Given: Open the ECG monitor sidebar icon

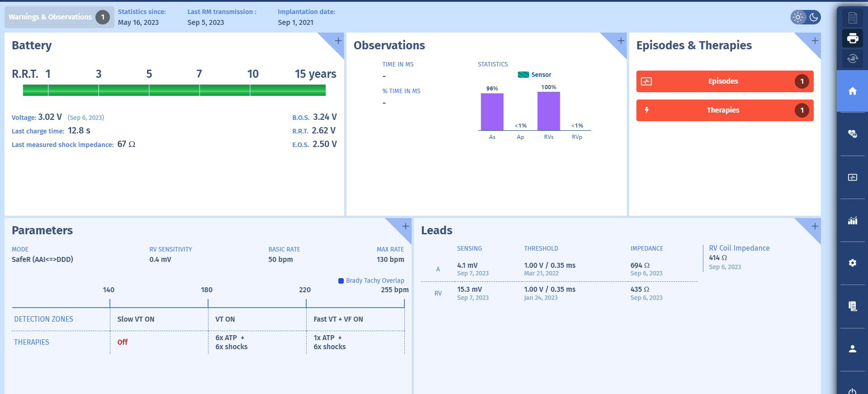Looking at the screenshot, I should tap(853, 177).
